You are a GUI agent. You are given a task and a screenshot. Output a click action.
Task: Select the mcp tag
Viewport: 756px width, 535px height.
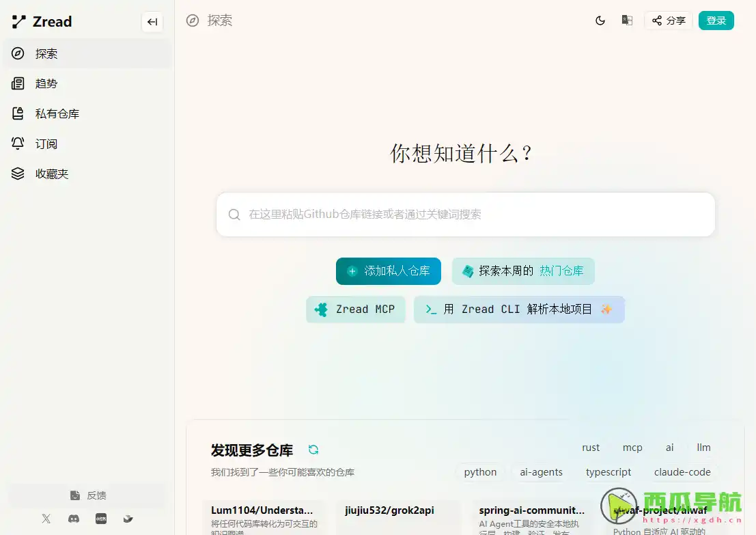click(632, 448)
